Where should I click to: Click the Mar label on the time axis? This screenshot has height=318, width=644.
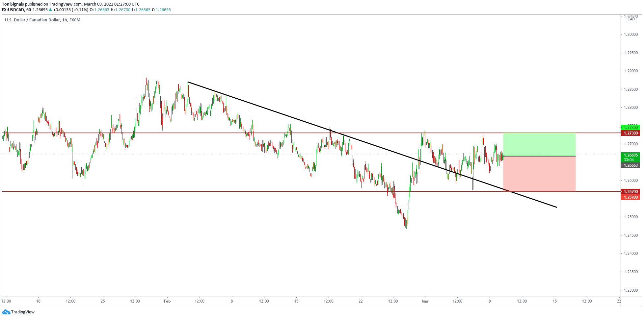click(425, 301)
